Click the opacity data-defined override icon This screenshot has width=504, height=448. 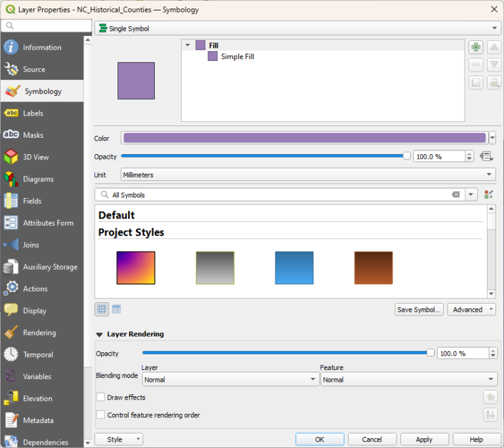486,156
